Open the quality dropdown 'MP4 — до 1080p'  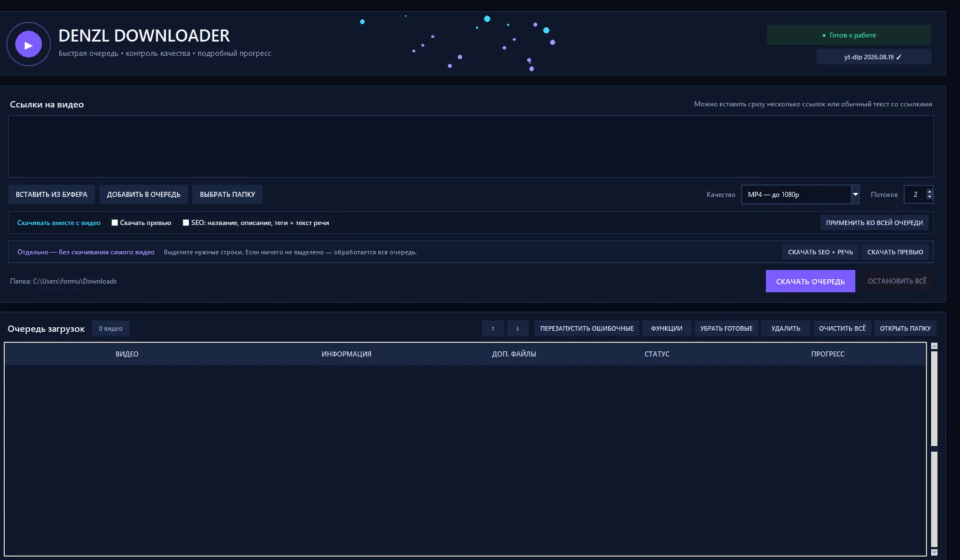tap(796, 194)
